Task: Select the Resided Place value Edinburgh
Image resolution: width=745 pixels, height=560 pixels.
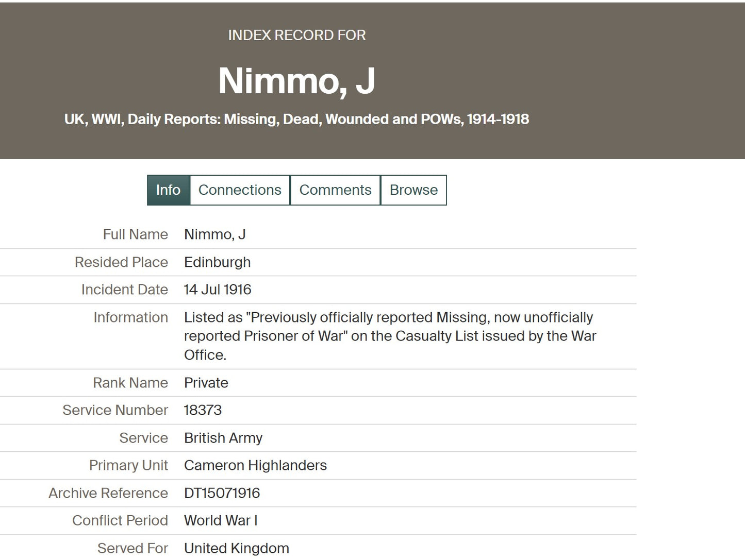Action: 217,262
